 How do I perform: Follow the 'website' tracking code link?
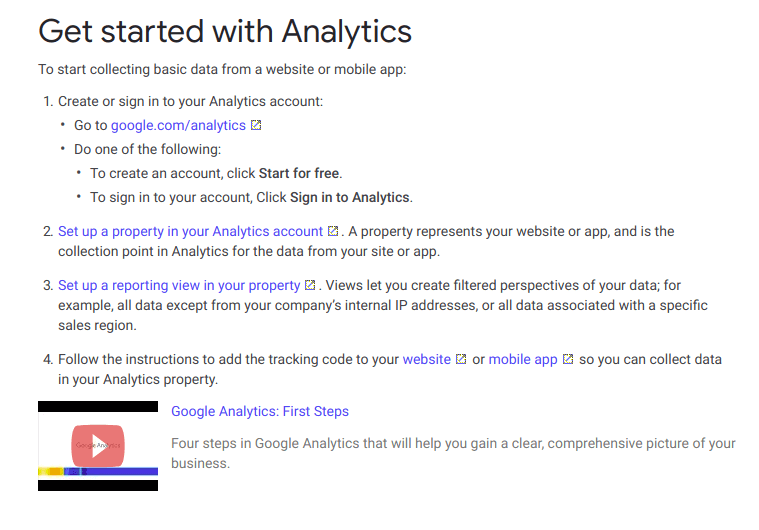(x=426, y=360)
